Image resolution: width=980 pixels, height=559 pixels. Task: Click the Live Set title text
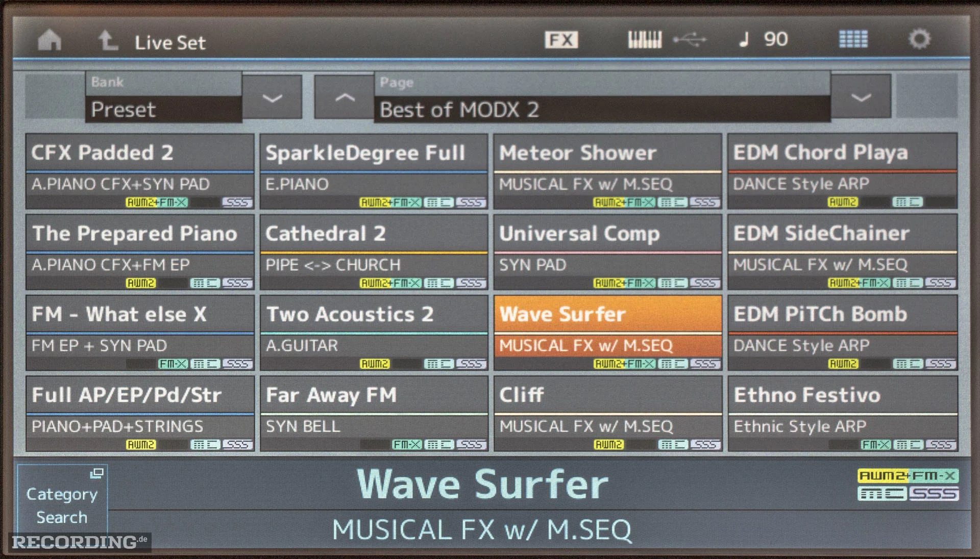pos(170,42)
